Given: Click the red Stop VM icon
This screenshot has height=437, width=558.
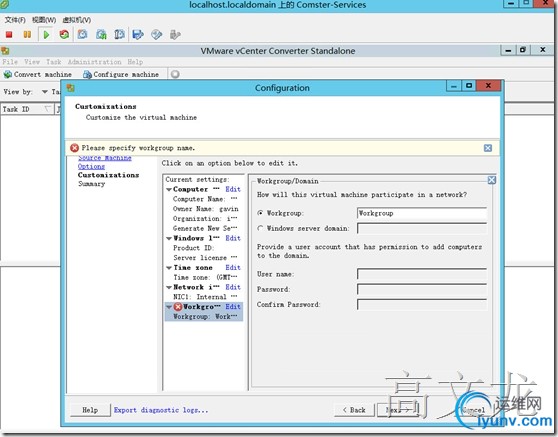Looking at the screenshot, I should coord(9,35).
